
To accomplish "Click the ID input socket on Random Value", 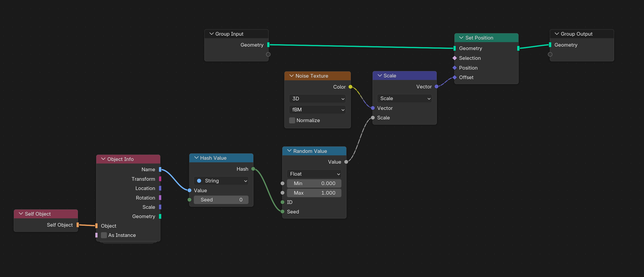I will pyautogui.click(x=282, y=202).
